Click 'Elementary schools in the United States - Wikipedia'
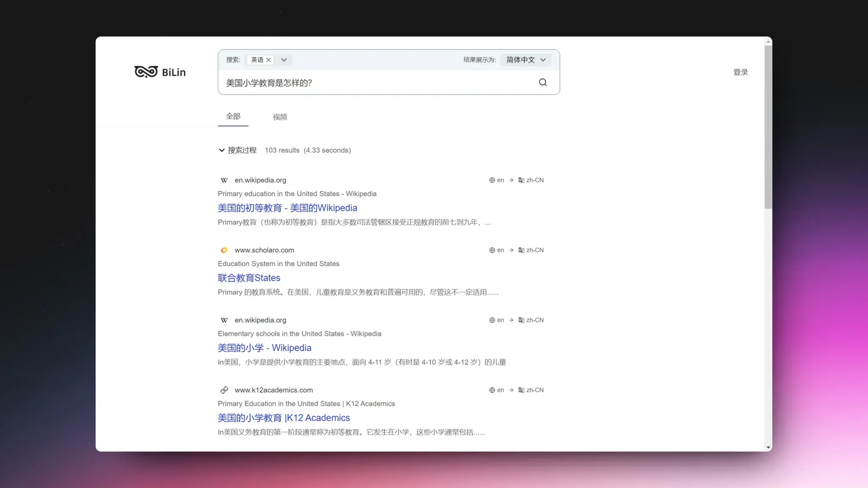Screen dimensions: 868x488 tap(300, 333)
